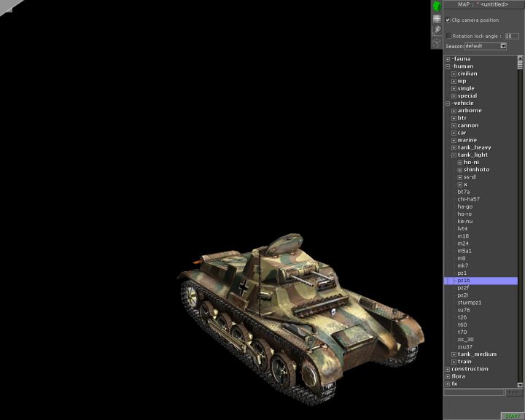The height and width of the screenshot is (420, 525).
Task: Expand the airborne vehicle category
Action: pyautogui.click(x=454, y=111)
